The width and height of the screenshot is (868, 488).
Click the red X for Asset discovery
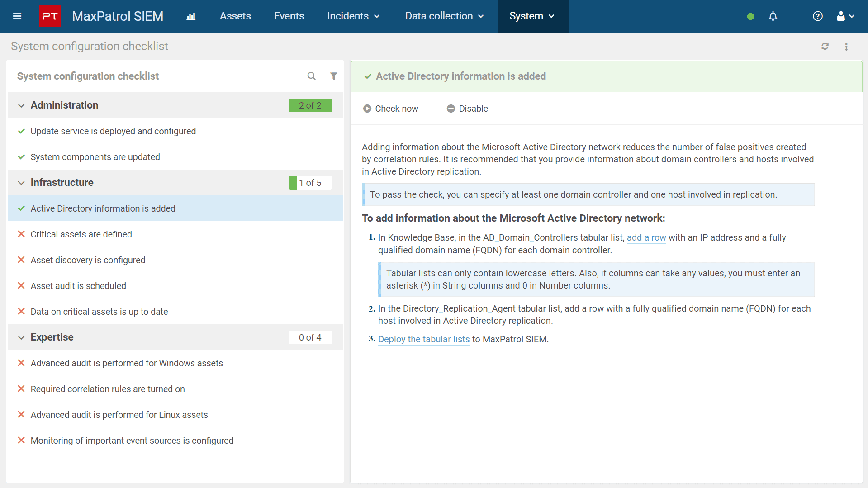tap(21, 260)
